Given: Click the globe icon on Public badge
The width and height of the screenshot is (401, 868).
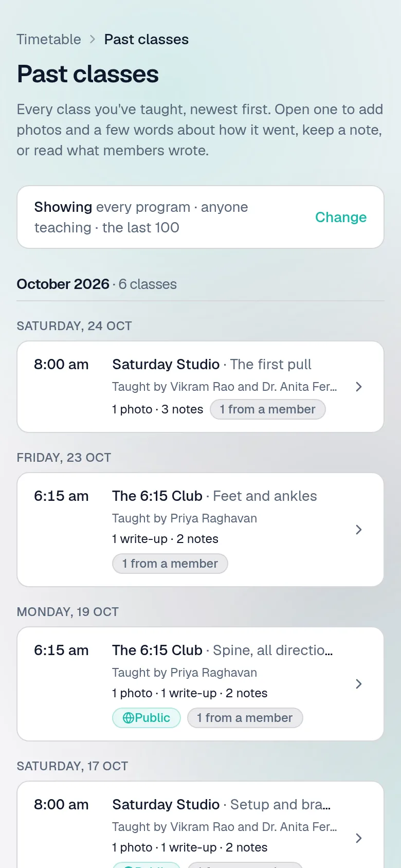Looking at the screenshot, I should [129, 718].
